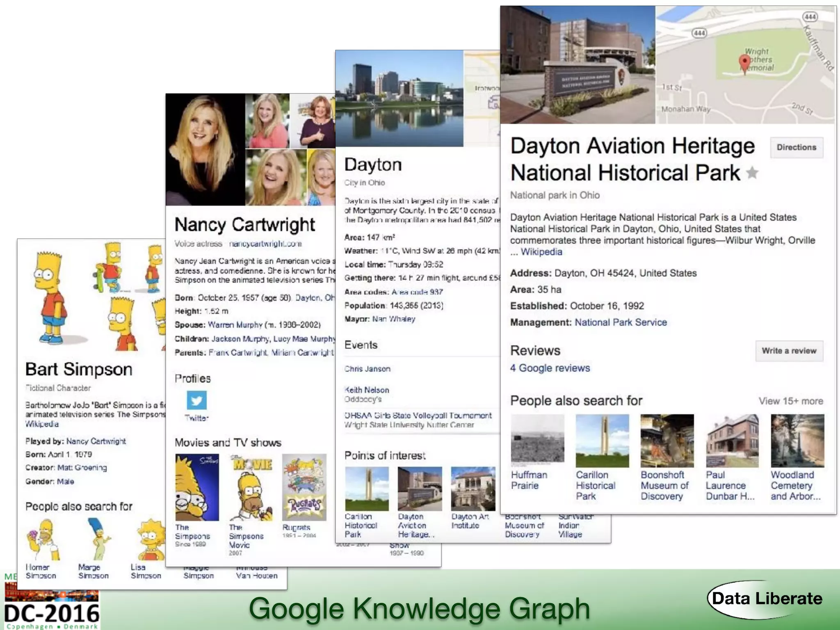
Task: Open the Paul Laurence Dunbar House thumbnail
Action: [732, 441]
